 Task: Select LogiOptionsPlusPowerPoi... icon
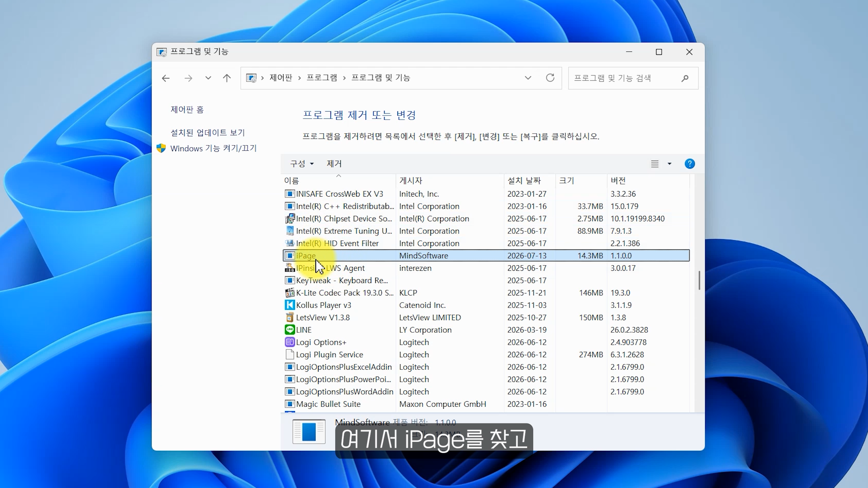(x=290, y=379)
